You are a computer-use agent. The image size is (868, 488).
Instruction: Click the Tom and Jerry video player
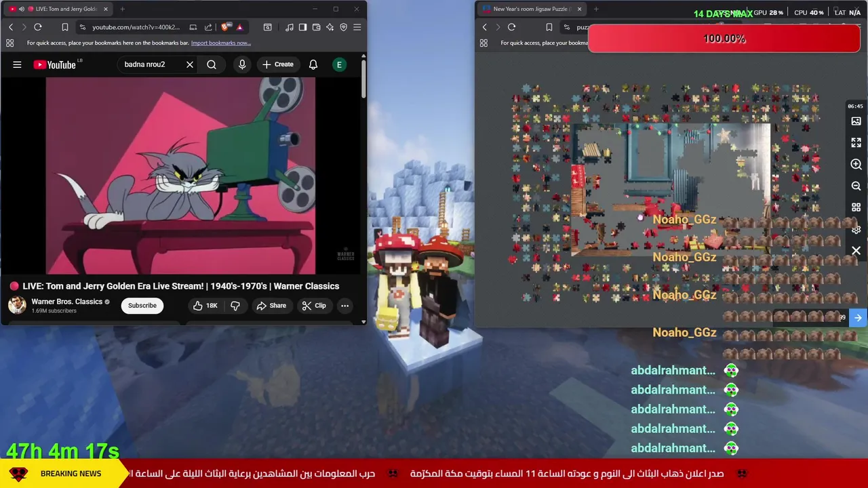[x=180, y=176]
